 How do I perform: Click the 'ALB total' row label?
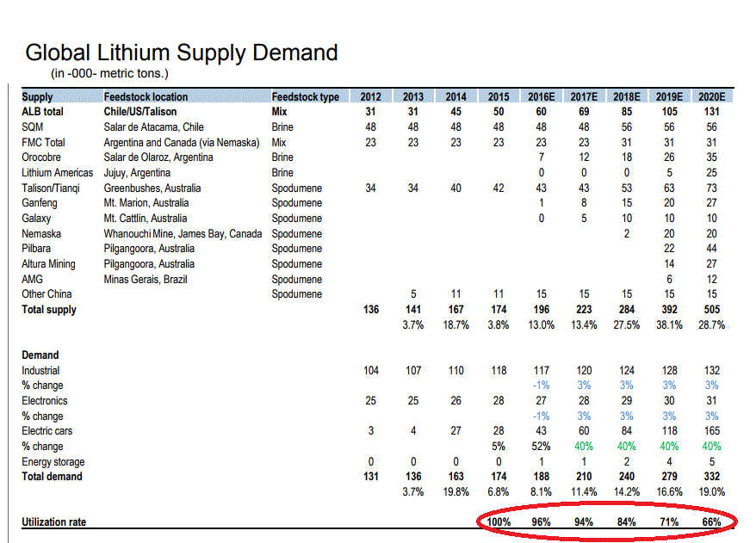pos(42,112)
